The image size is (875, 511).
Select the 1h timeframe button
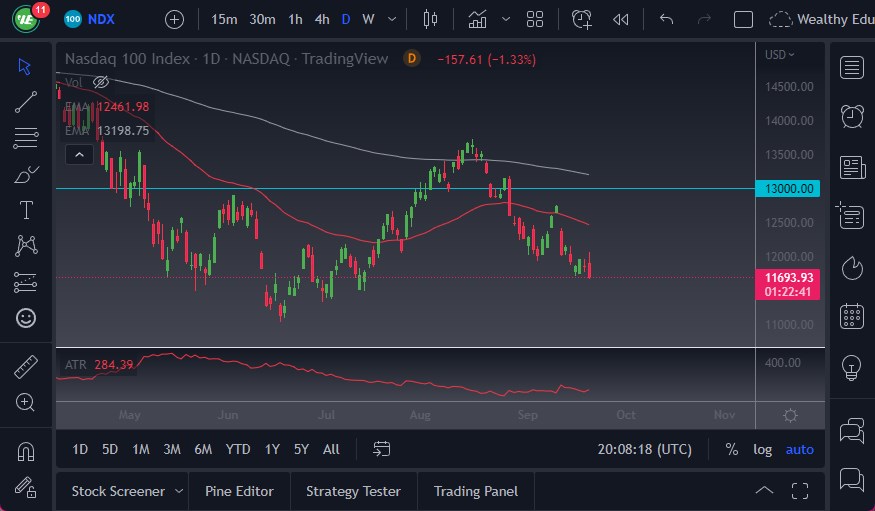pyautogui.click(x=295, y=19)
